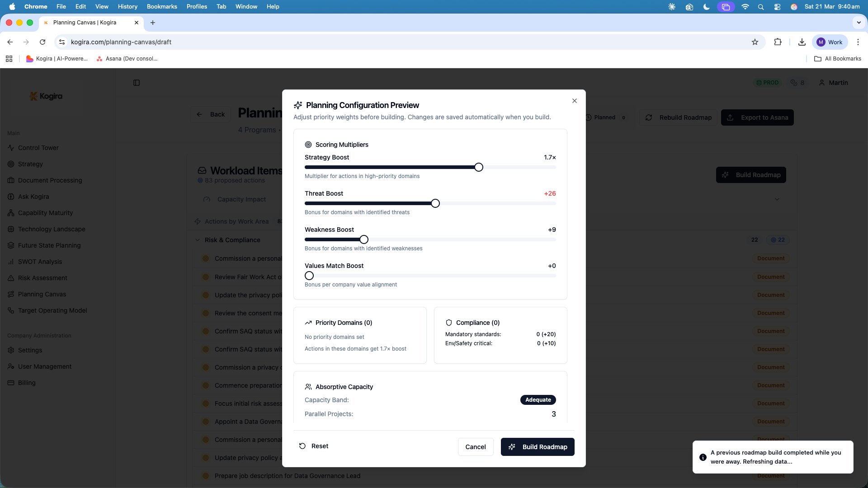
Task: Click the page reload icon
Action: (42, 42)
